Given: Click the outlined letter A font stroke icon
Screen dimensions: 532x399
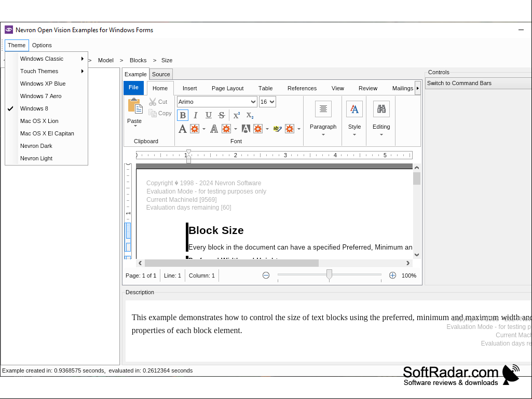Looking at the screenshot, I should coord(214,129).
